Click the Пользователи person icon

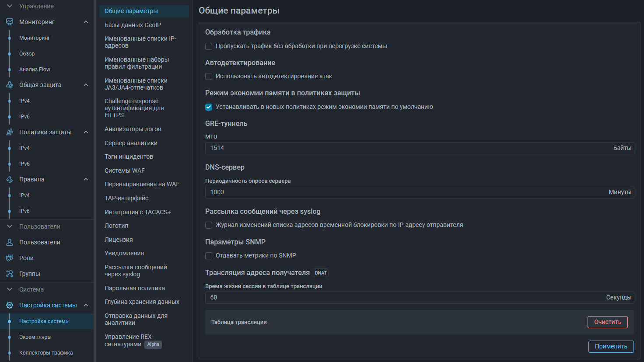tap(10, 242)
